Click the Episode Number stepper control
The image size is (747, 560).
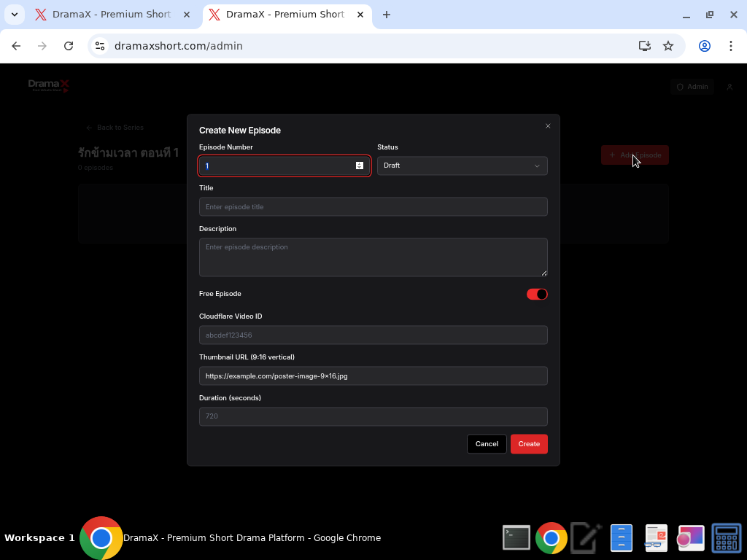(359, 166)
